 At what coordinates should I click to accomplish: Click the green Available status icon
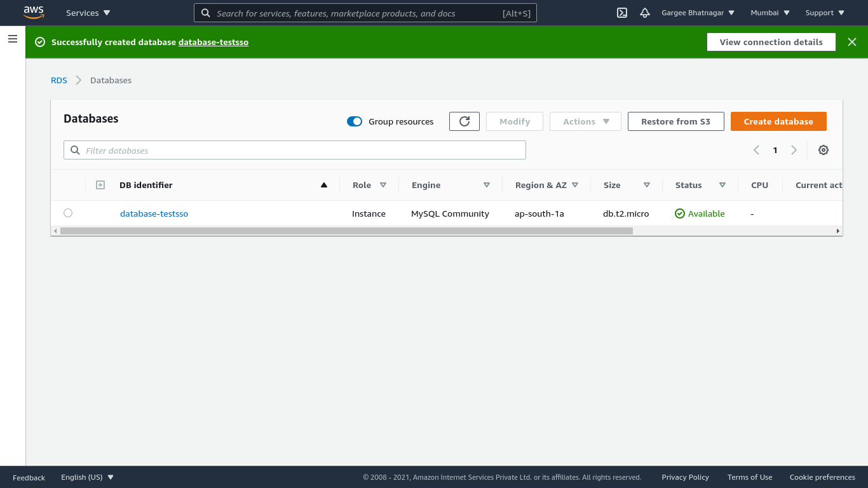[680, 213]
